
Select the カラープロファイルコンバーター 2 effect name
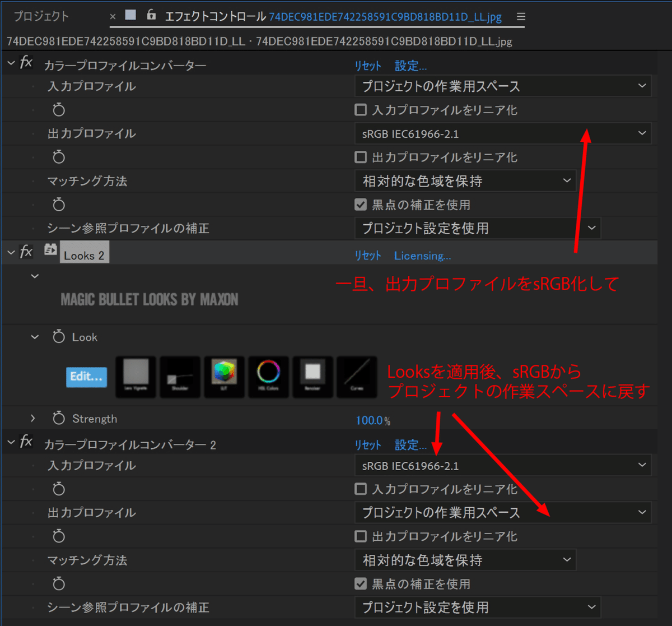130,445
